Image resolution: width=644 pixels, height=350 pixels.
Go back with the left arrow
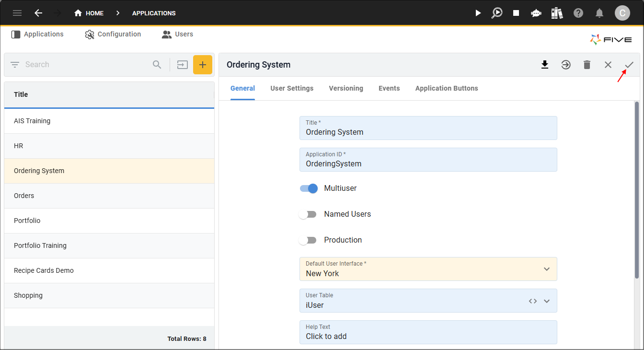tap(38, 13)
